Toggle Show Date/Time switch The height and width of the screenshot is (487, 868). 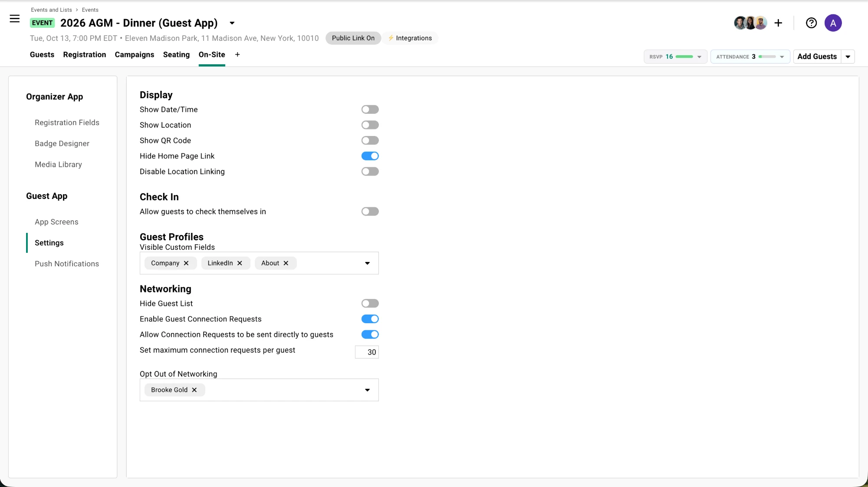pyautogui.click(x=370, y=109)
